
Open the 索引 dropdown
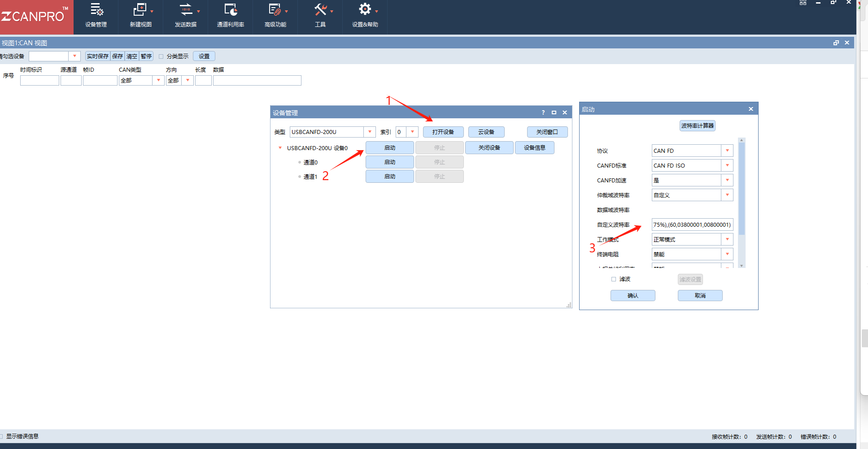[412, 132]
